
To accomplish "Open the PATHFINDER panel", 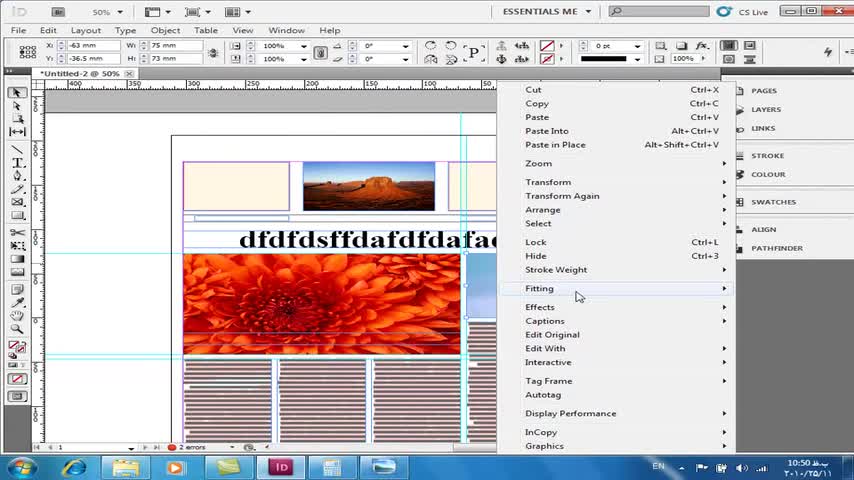I will coord(777,248).
